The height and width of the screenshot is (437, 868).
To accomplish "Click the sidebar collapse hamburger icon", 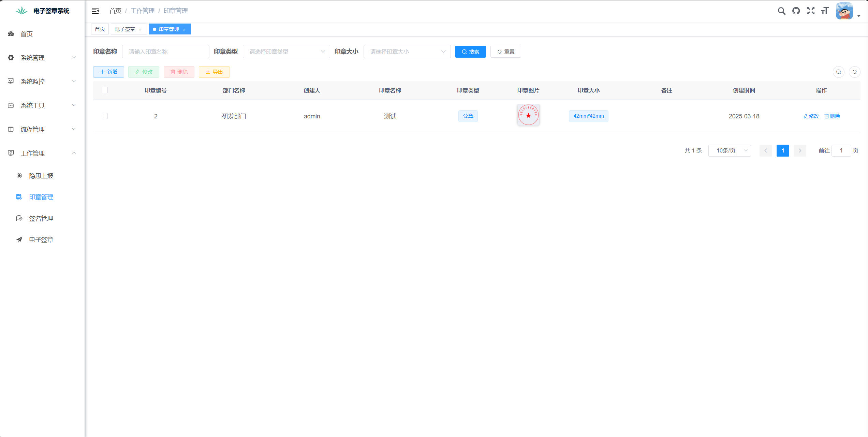I will pos(95,11).
